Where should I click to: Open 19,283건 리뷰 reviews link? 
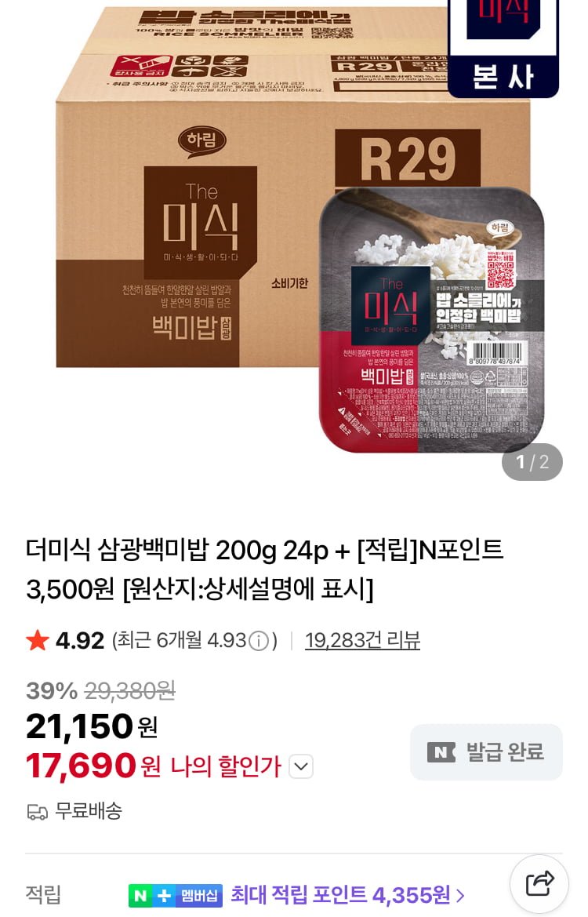pyautogui.click(x=362, y=640)
